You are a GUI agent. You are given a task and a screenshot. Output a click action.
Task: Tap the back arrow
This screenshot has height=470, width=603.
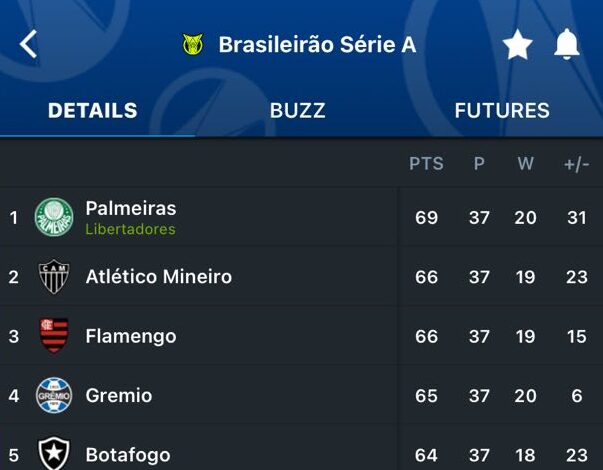28,44
